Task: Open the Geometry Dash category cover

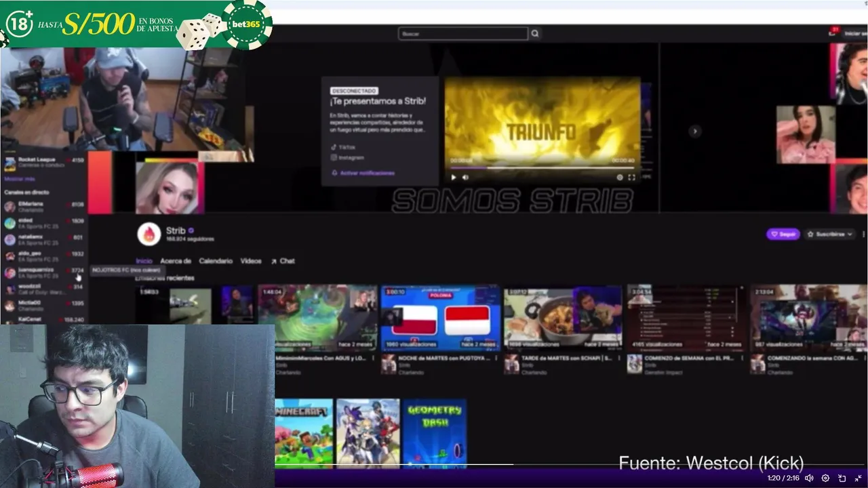Action: [434, 434]
